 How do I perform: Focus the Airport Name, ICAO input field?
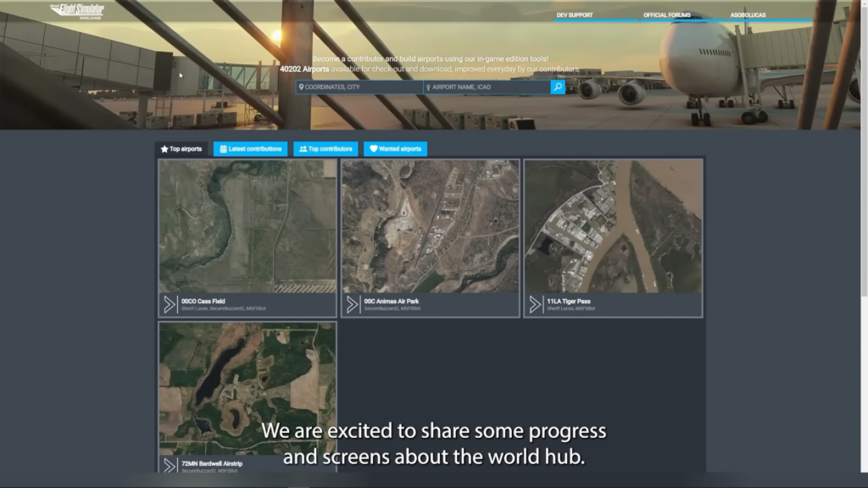487,87
